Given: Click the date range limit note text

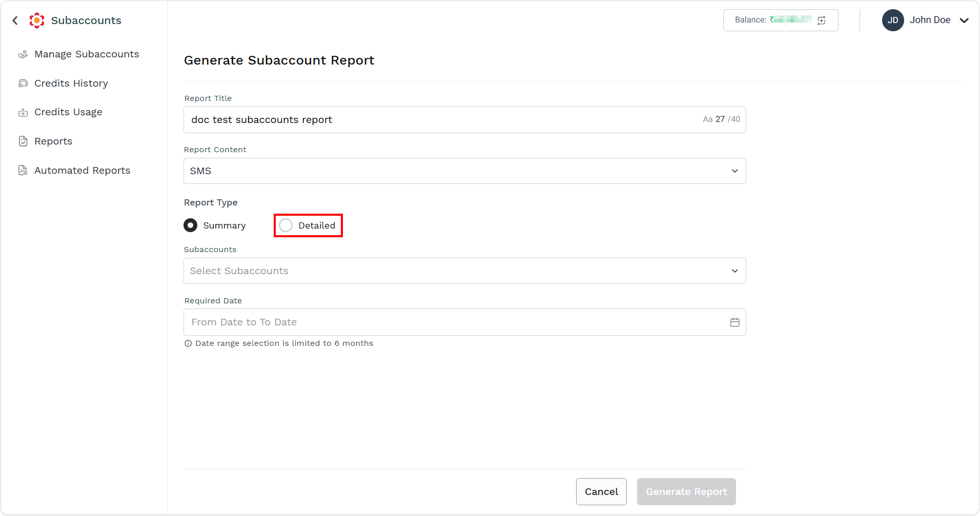Looking at the screenshot, I should (x=284, y=343).
